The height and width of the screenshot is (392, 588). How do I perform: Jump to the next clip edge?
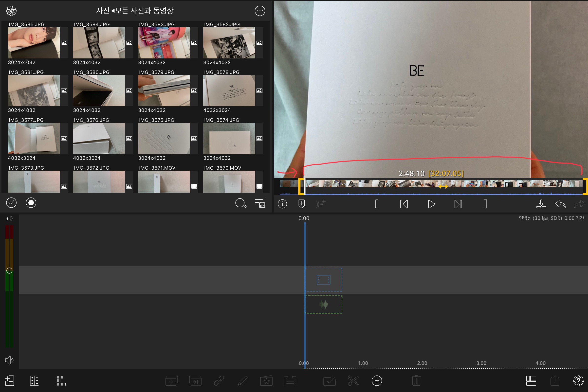pyautogui.click(x=458, y=204)
